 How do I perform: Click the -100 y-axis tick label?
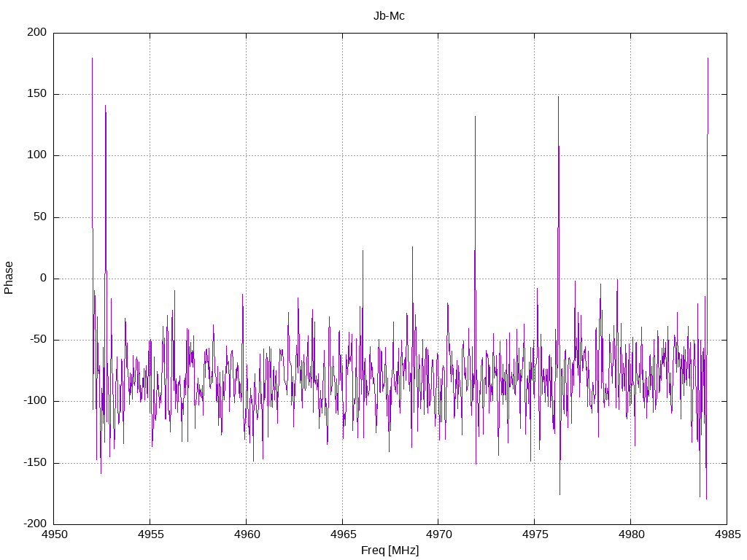pyautogui.click(x=35, y=401)
